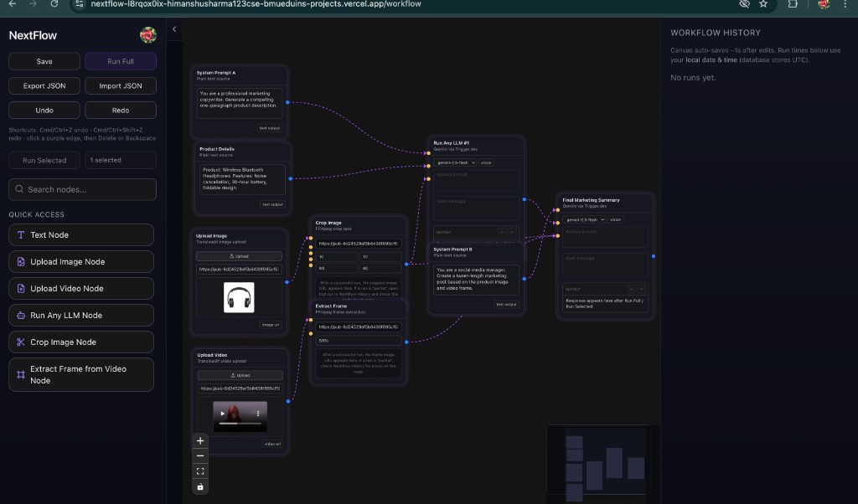Toggle vision tag in Run Any LLM #1

click(486, 162)
